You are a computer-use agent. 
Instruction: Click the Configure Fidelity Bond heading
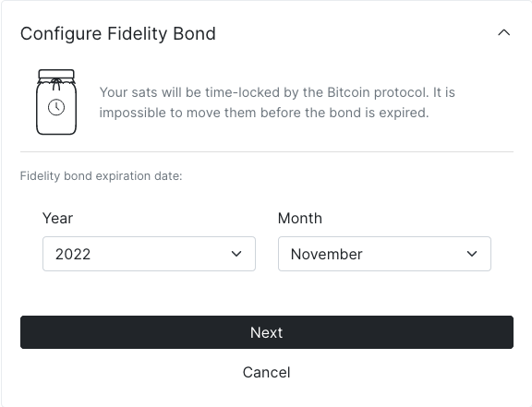click(118, 33)
